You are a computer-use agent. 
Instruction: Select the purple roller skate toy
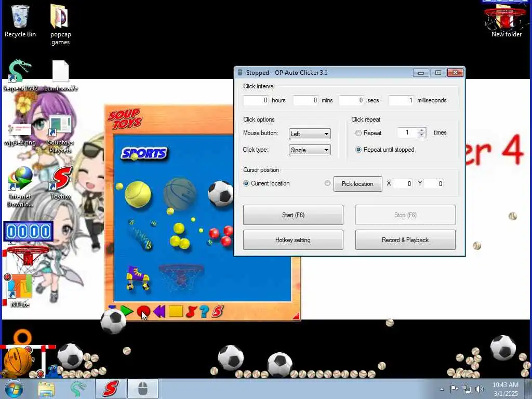pos(138,278)
